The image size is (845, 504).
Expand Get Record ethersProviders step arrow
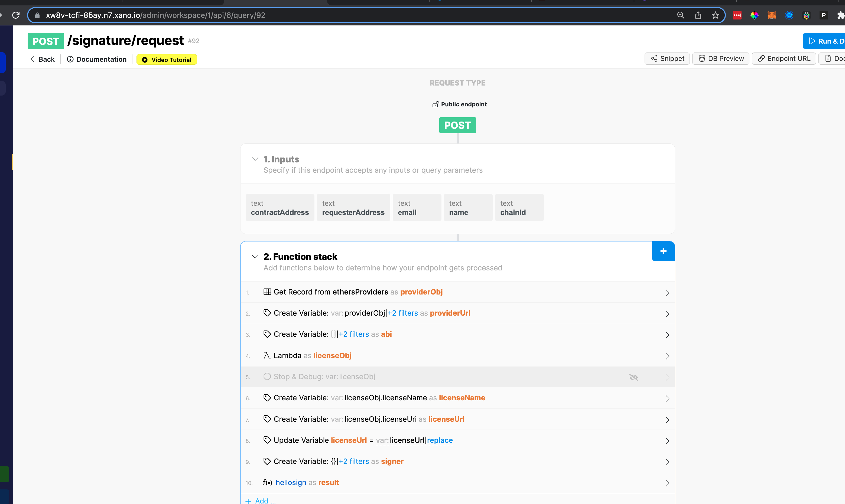coord(667,292)
